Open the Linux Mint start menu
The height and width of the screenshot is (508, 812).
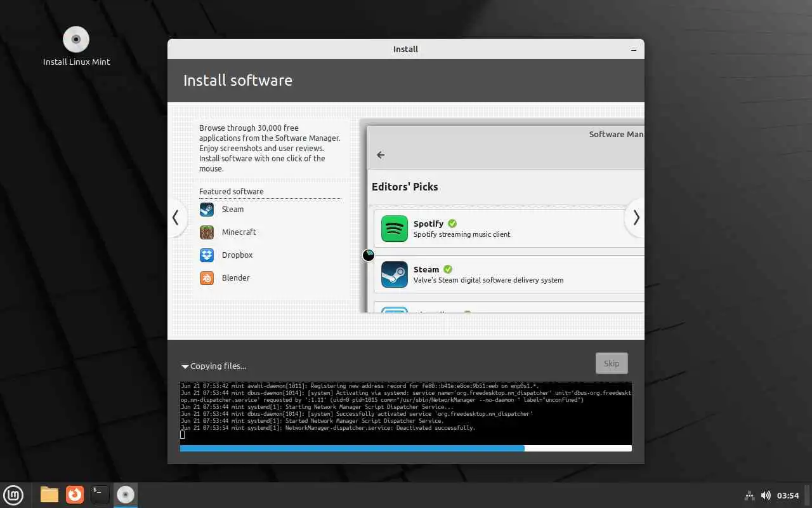point(13,495)
